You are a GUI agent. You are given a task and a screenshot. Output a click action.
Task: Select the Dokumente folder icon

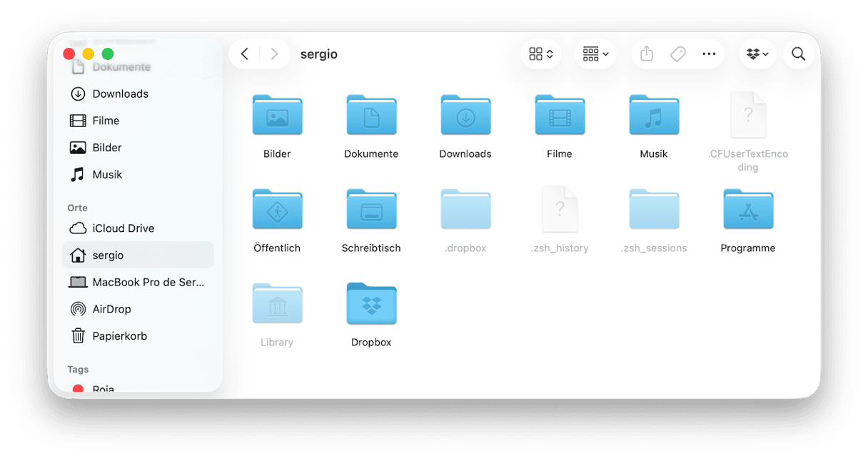(371, 115)
